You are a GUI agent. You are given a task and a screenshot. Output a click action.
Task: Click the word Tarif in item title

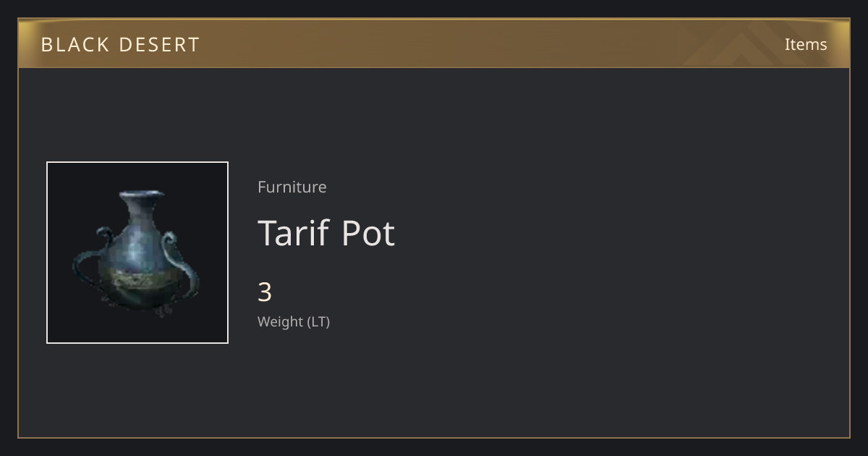[x=294, y=233]
